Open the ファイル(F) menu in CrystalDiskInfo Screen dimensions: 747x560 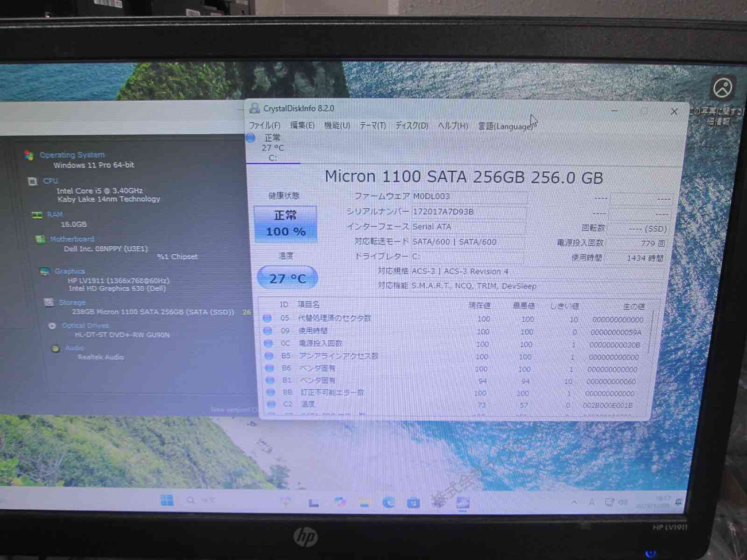point(264,126)
